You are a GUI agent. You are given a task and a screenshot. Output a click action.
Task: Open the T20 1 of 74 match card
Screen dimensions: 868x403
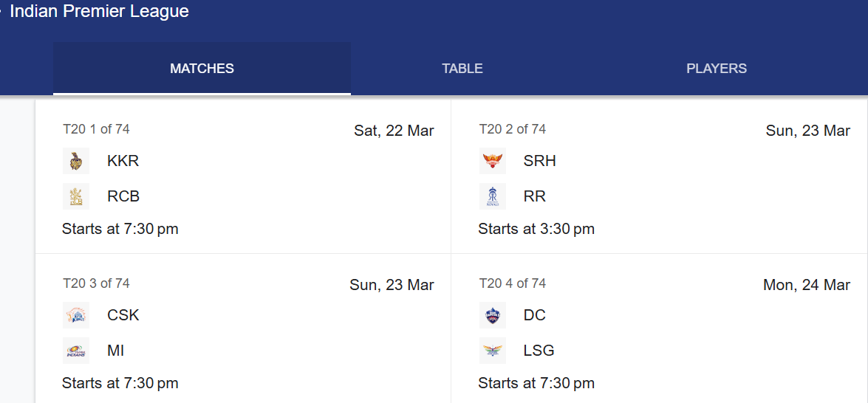243,176
